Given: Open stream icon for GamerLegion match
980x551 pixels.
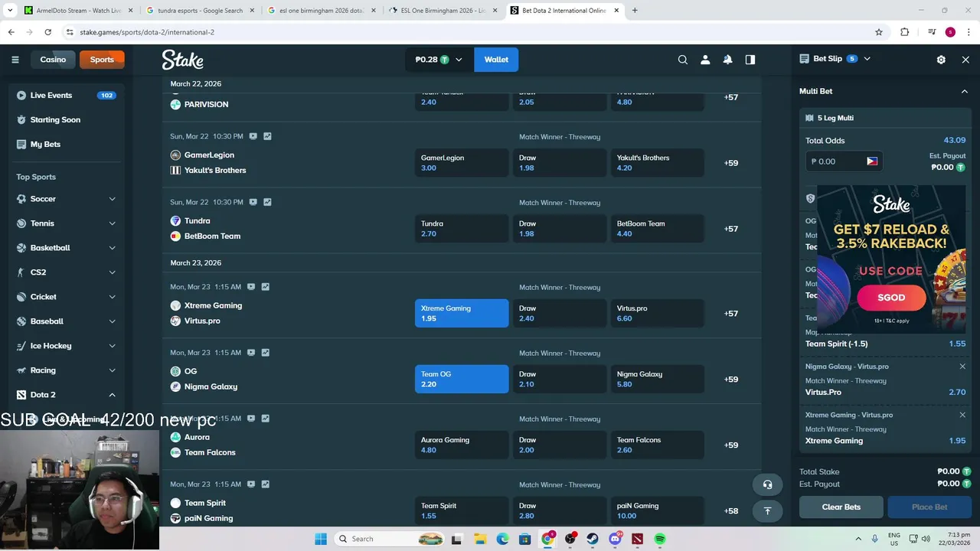Looking at the screenshot, I should pos(253,136).
